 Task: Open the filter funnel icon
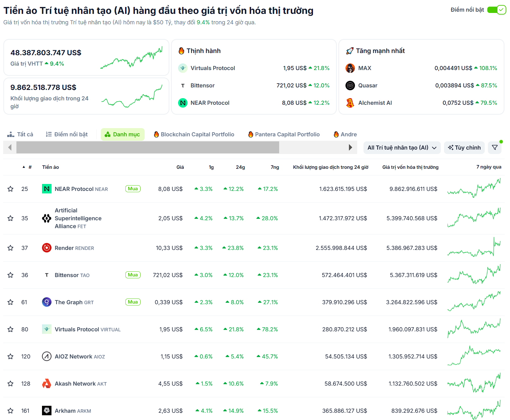click(x=495, y=148)
